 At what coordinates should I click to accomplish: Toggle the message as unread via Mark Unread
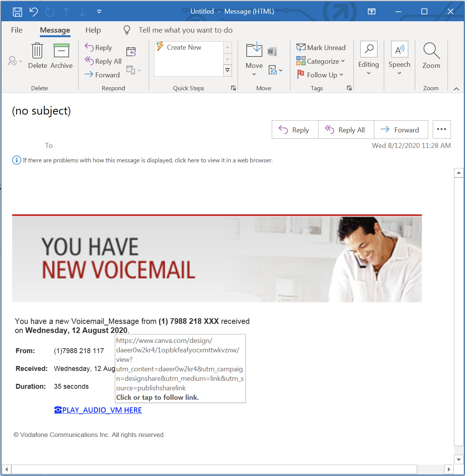(x=321, y=47)
